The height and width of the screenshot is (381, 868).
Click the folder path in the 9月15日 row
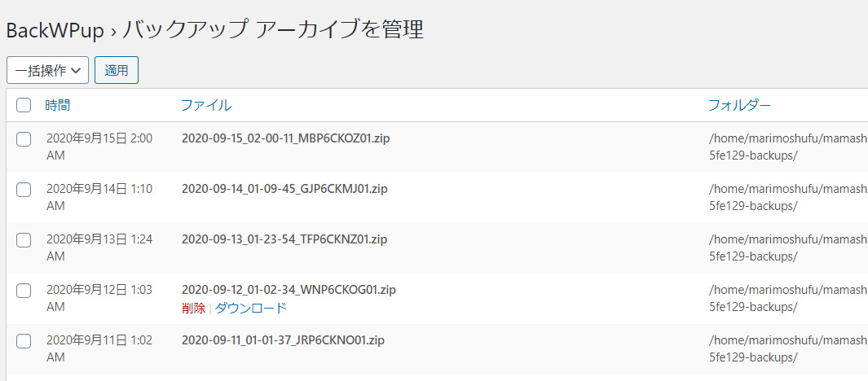787,147
